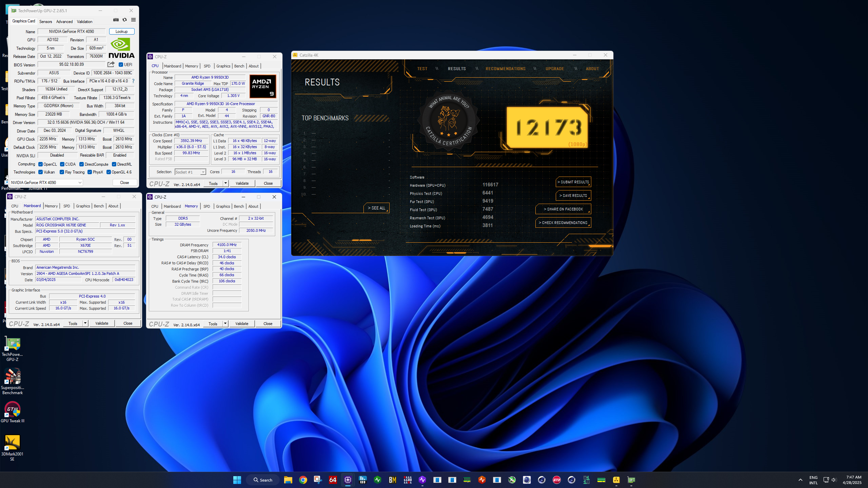The width and height of the screenshot is (868, 488).
Task: Toggle the UEFI checkbox in GPU-Z
Action: pos(121,65)
